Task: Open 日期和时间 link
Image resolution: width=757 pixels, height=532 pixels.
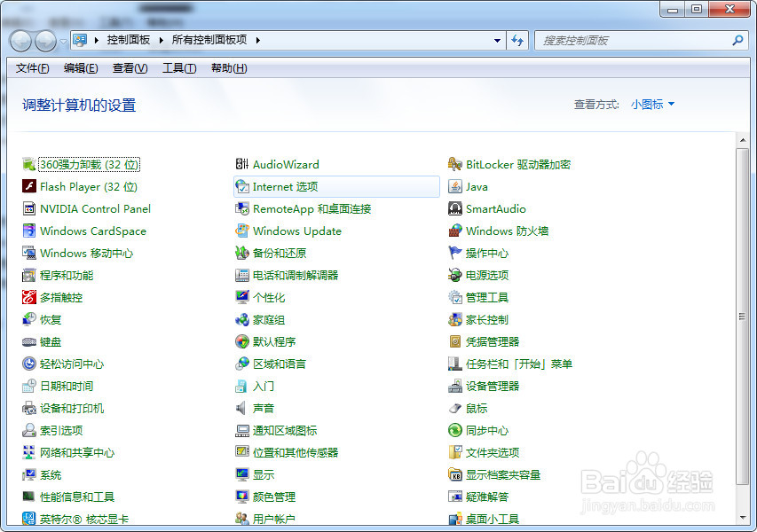Action: tap(67, 387)
